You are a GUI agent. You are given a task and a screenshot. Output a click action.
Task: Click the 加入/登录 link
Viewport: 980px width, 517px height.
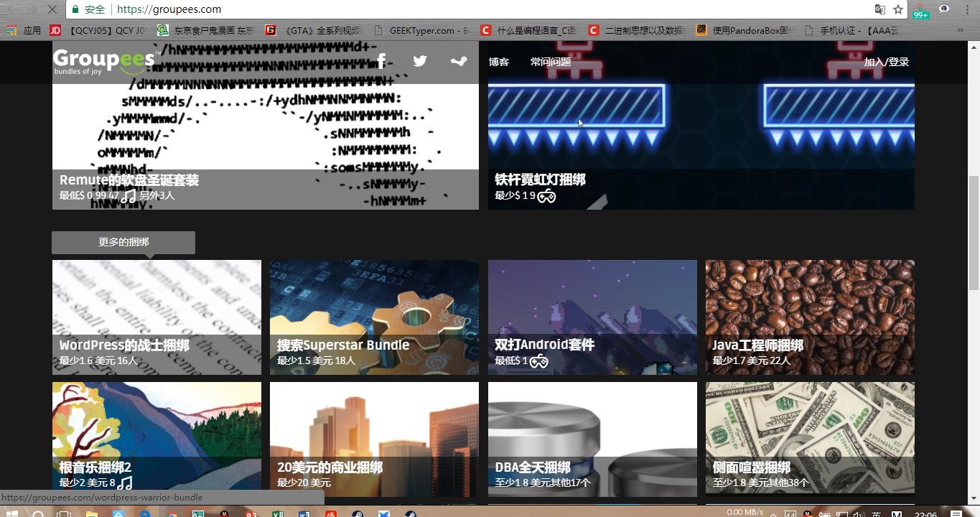886,62
